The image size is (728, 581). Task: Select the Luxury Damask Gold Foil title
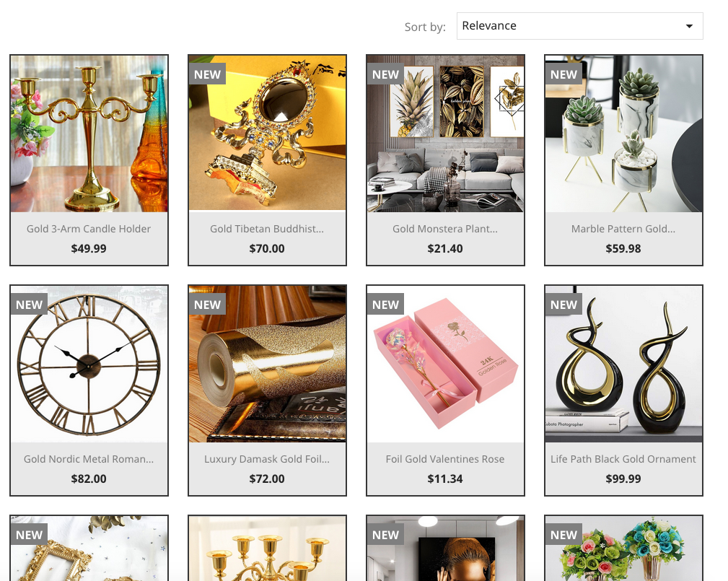[267, 459]
